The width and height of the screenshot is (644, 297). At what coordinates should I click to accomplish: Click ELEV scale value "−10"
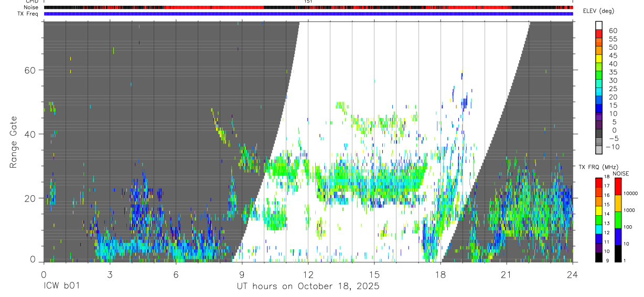click(613, 147)
